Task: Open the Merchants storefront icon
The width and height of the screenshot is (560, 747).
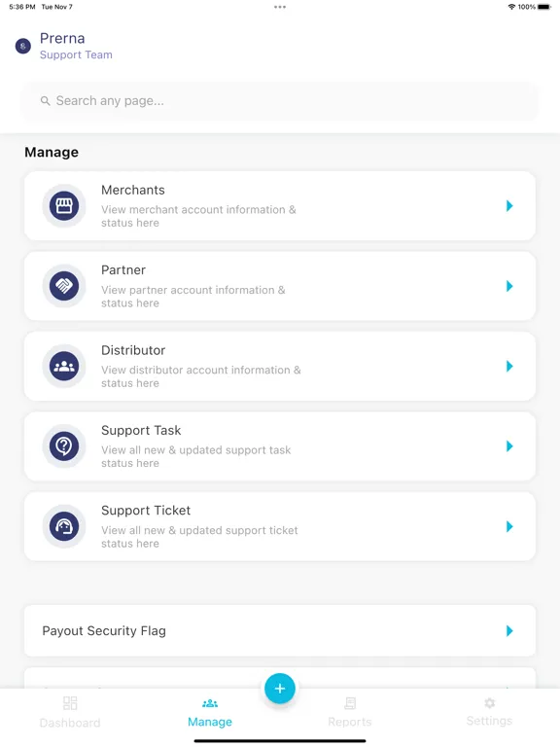Action: coord(64,206)
